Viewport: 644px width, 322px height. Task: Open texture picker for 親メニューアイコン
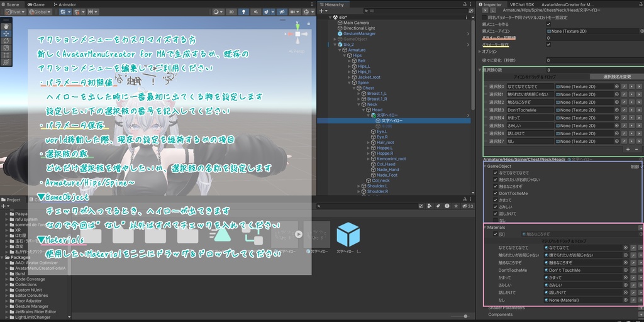click(641, 31)
